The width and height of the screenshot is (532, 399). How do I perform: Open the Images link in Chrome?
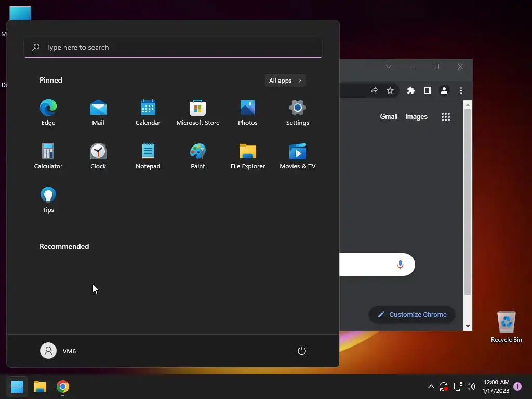click(416, 117)
